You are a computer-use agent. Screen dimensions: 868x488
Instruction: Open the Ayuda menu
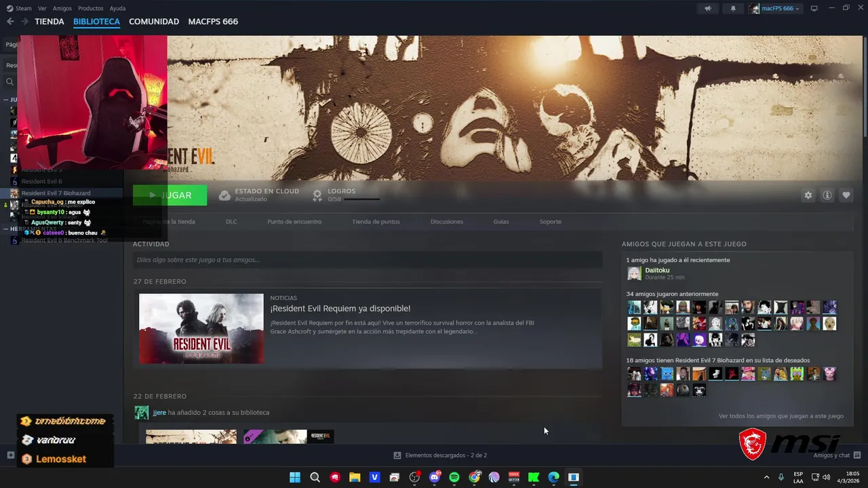click(x=117, y=8)
